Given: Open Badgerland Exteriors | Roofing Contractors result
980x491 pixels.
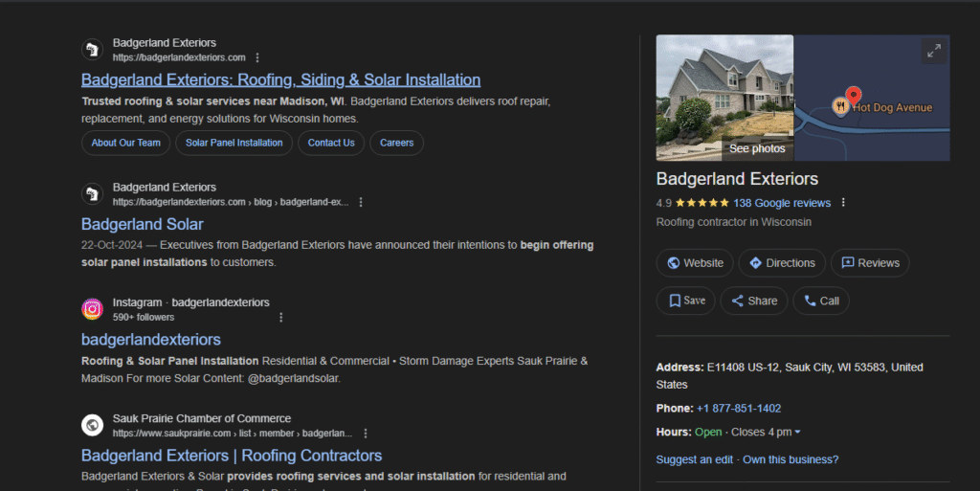Looking at the screenshot, I should 232,456.
